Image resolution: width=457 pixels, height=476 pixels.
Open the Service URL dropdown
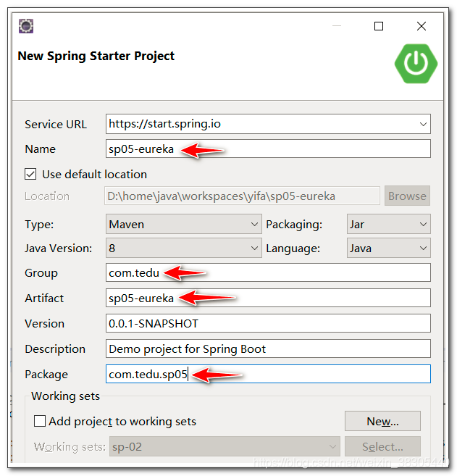[423, 124]
